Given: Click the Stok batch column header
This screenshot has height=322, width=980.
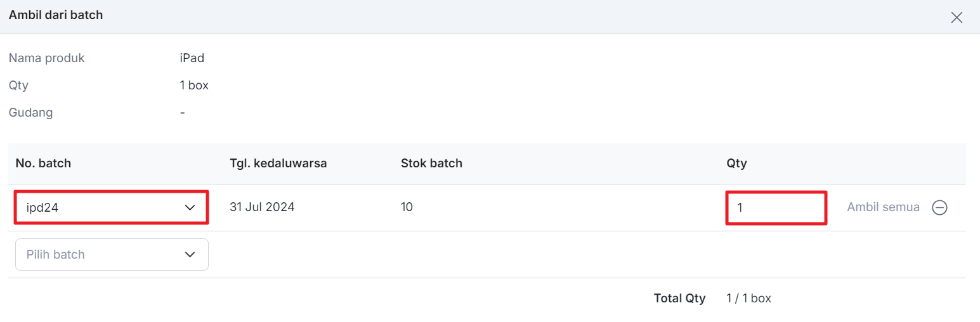Looking at the screenshot, I should point(431,164).
